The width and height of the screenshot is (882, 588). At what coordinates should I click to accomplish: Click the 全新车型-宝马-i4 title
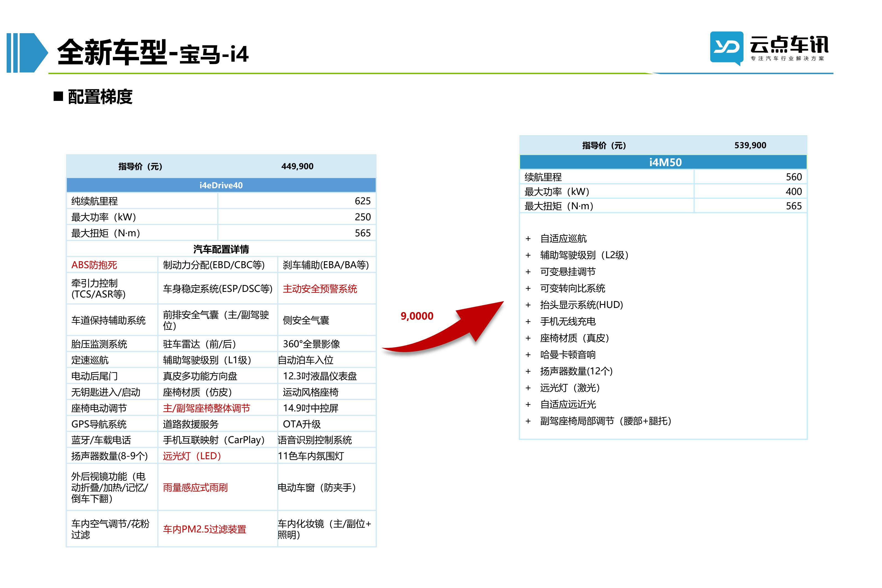point(153,52)
